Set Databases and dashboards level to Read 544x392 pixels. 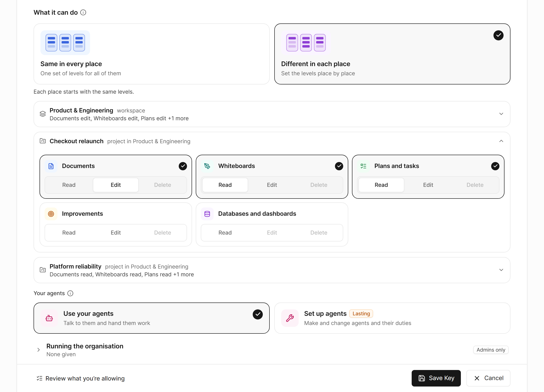[225, 233]
